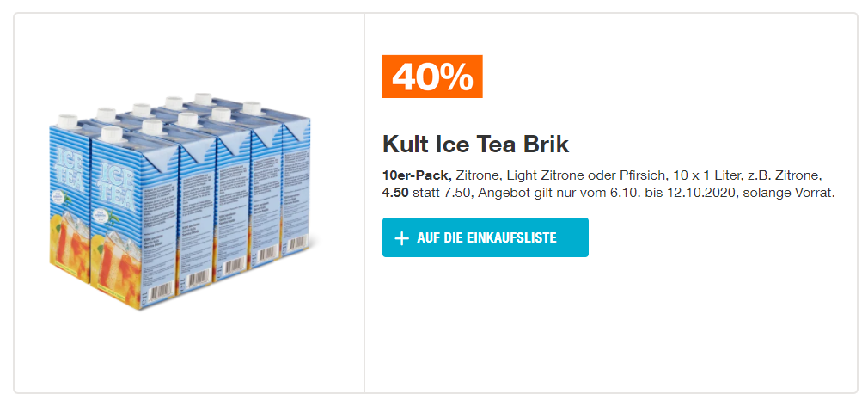Click the bold 10er-Pack text

[417, 176]
